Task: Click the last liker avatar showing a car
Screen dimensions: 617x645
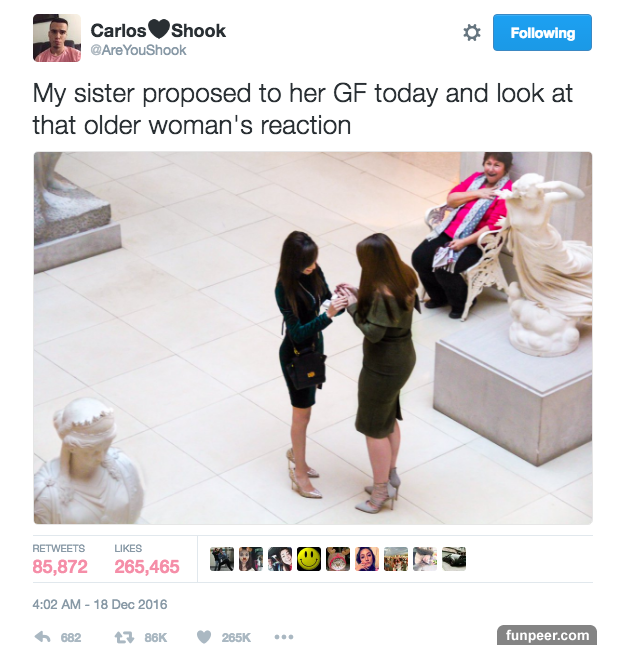Action: pos(454,559)
